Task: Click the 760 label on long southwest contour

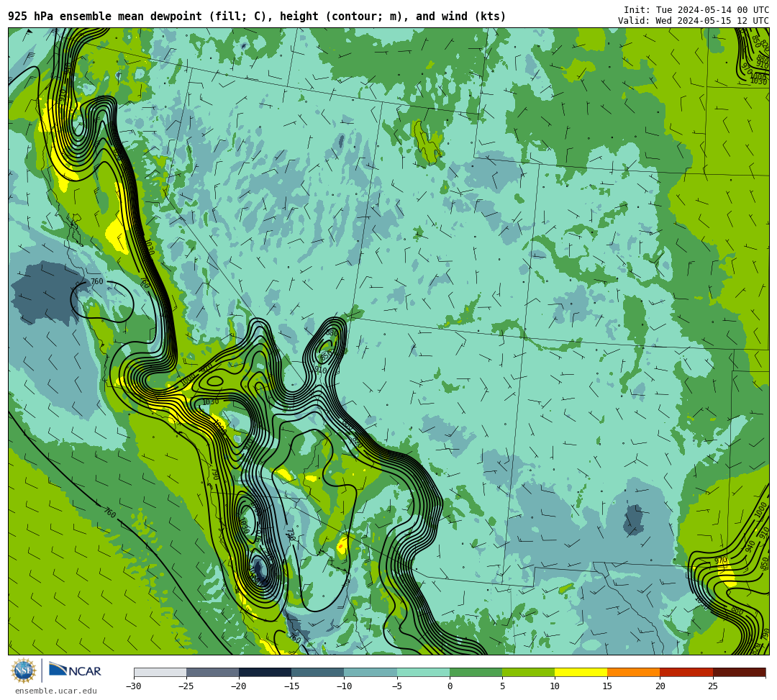Action: (x=110, y=513)
